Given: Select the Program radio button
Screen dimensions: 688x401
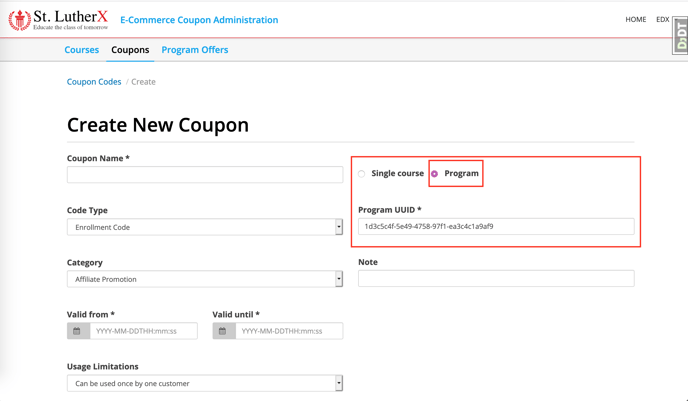Looking at the screenshot, I should pyautogui.click(x=434, y=174).
